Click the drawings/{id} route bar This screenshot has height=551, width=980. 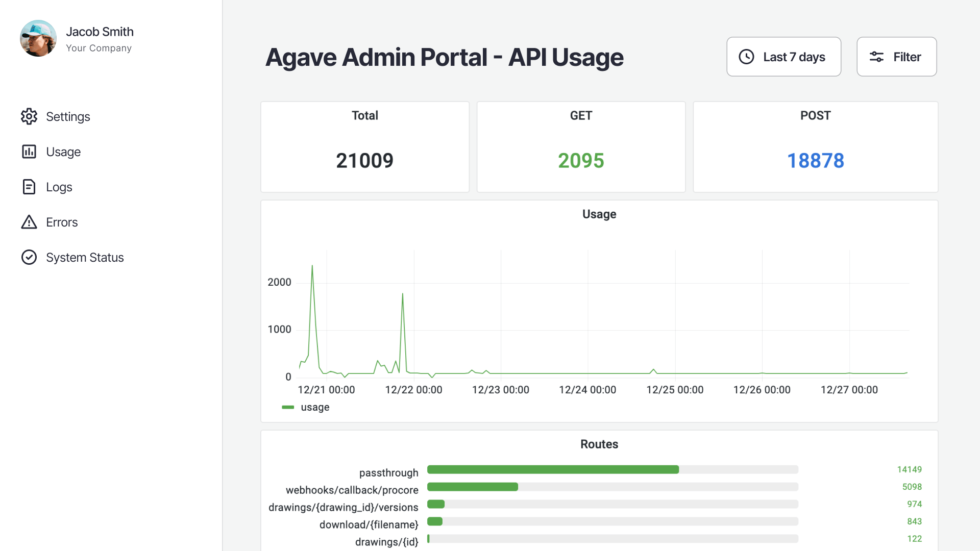coord(612,539)
